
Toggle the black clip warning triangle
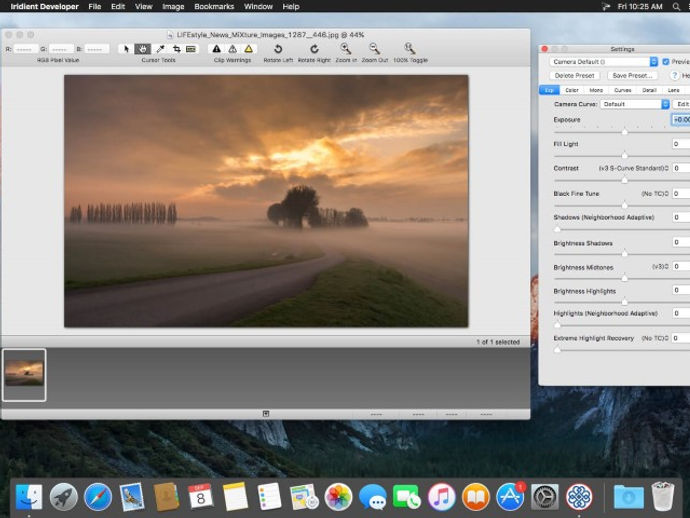(x=216, y=48)
